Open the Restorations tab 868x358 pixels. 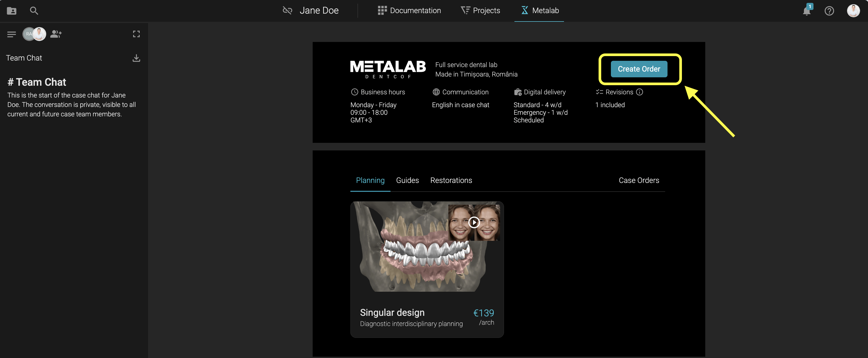451,180
